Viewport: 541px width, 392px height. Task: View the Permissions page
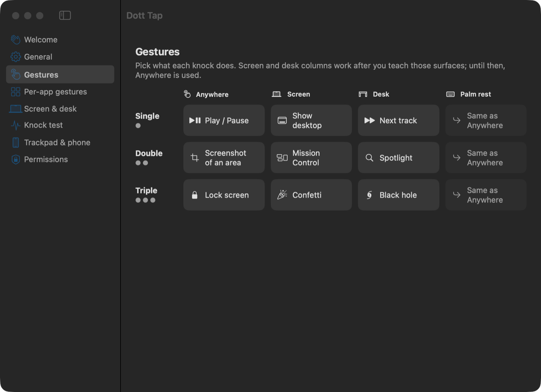coord(60,160)
